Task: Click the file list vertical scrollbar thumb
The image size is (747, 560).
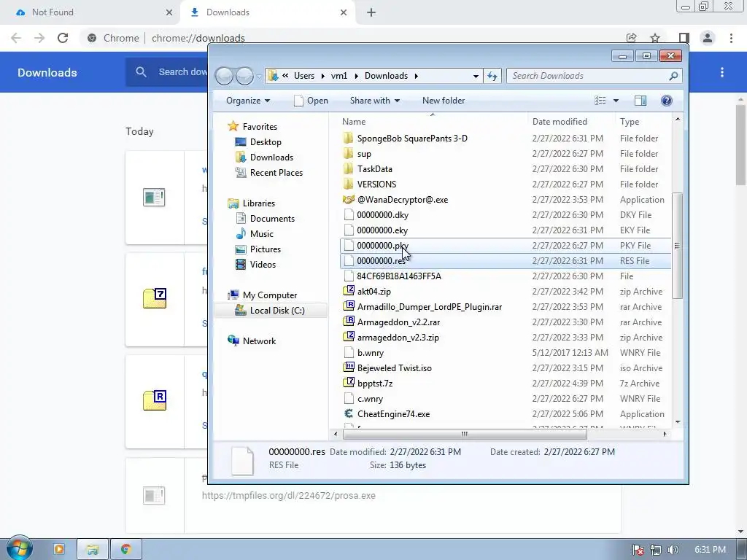Action: click(x=677, y=246)
